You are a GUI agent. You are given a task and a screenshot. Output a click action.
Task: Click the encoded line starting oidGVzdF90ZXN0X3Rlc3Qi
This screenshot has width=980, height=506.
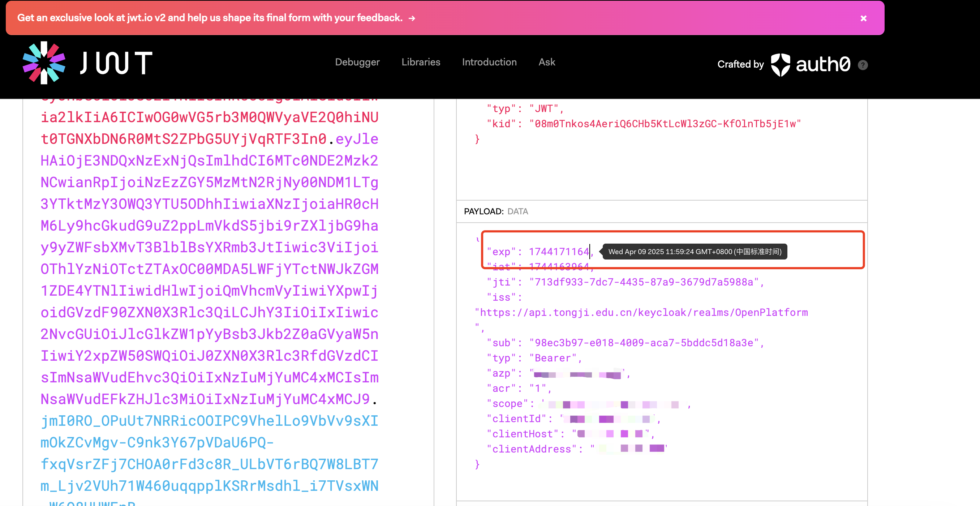pos(209,312)
